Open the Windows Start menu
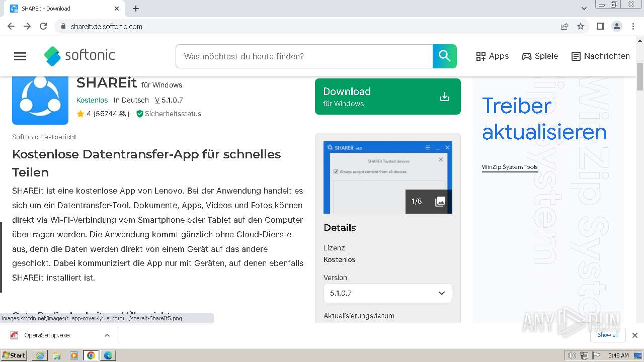Viewport: 644px width, 362px height. (x=14, y=355)
